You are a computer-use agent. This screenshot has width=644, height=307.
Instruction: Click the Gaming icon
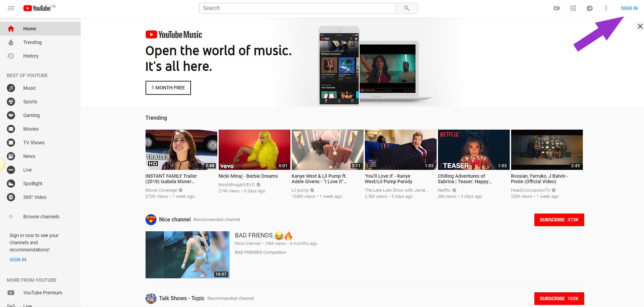click(x=11, y=115)
